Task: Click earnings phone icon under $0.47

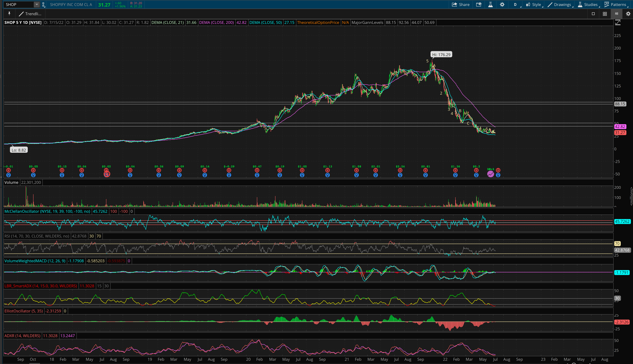Action: coord(257,170)
